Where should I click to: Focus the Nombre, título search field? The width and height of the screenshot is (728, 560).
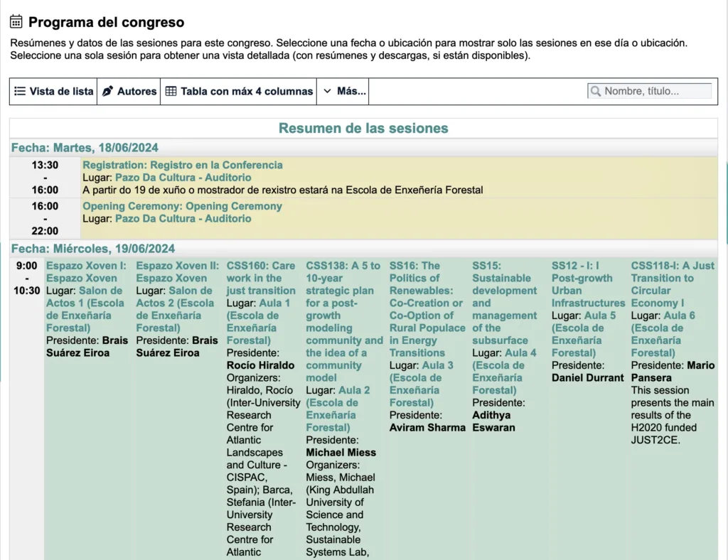[x=655, y=91]
